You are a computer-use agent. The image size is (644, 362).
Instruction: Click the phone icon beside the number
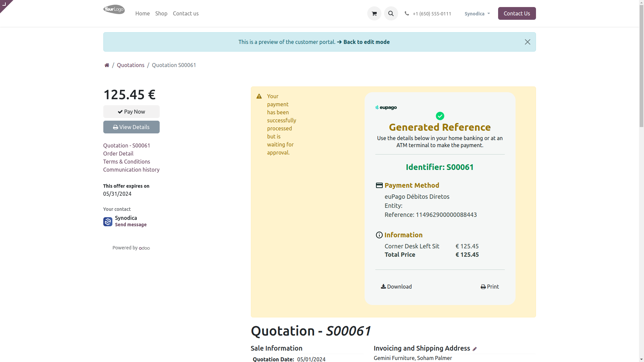click(407, 13)
